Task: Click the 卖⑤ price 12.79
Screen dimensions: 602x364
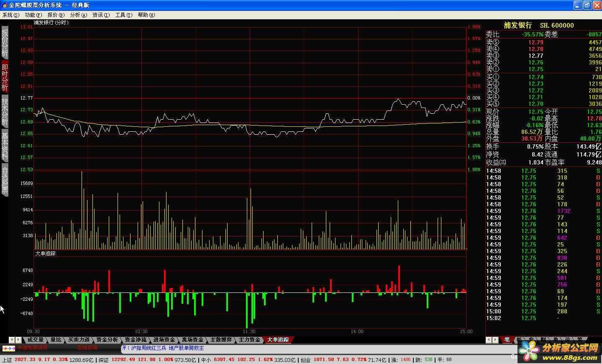Action: coord(535,42)
